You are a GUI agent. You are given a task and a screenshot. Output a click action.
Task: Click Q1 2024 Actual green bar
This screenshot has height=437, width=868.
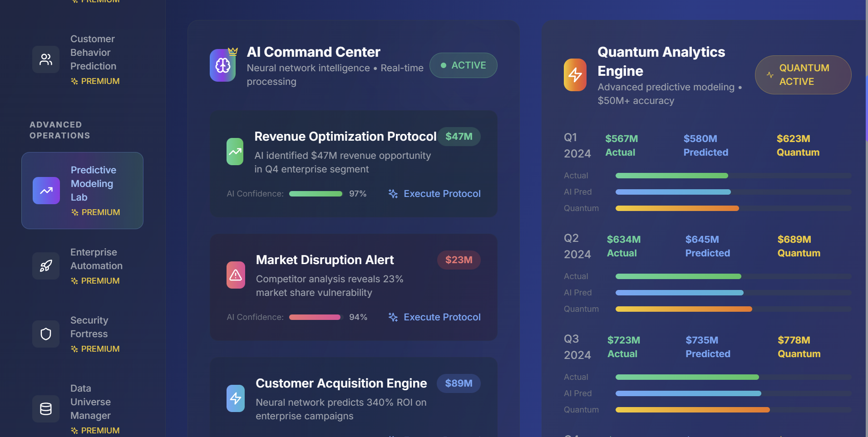(671, 176)
